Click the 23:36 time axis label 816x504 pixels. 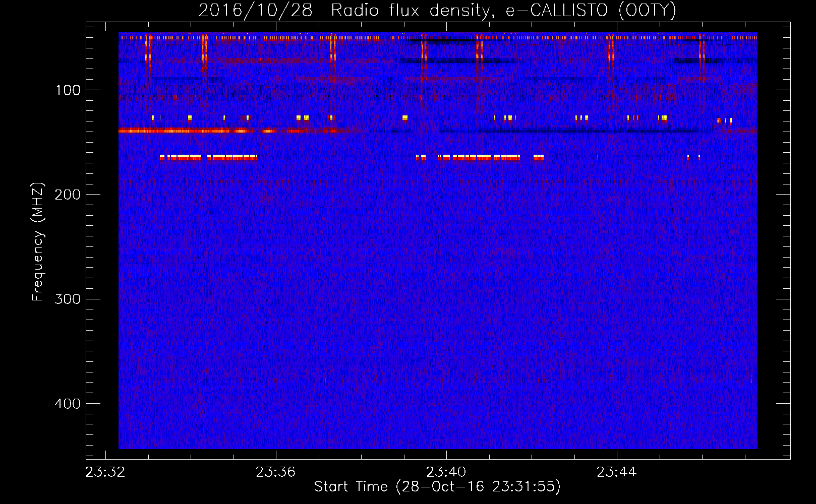tap(275, 472)
